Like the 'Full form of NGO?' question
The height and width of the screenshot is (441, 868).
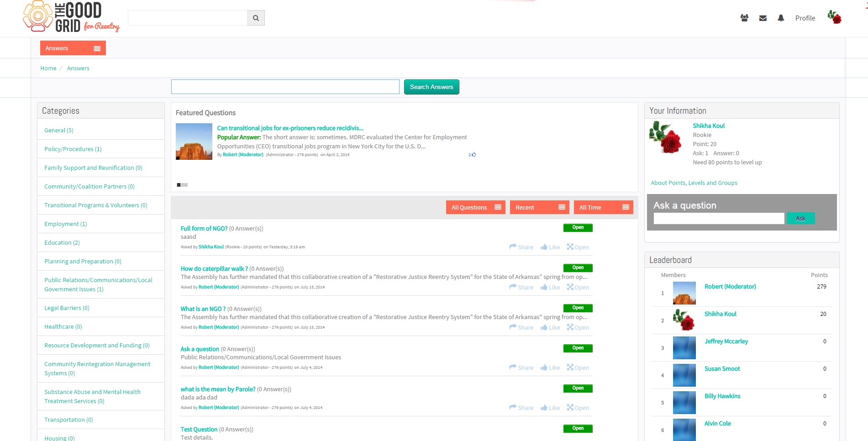(550, 247)
